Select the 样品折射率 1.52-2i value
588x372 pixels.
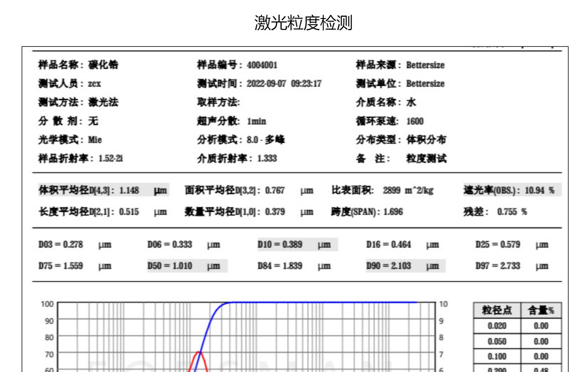tap(111, 159)
